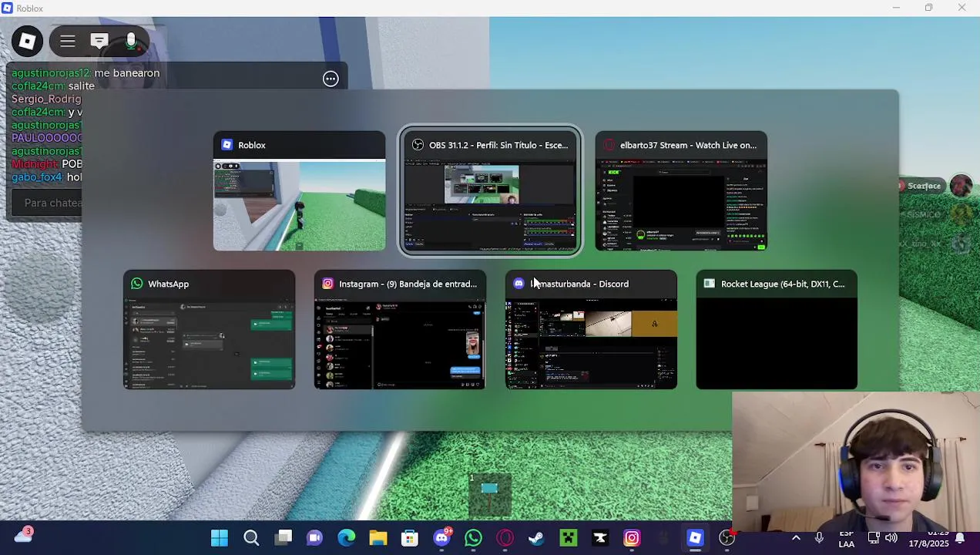Click the 'Para chatea' chat input box
980x555 pixels.
[x=47, y=203]
